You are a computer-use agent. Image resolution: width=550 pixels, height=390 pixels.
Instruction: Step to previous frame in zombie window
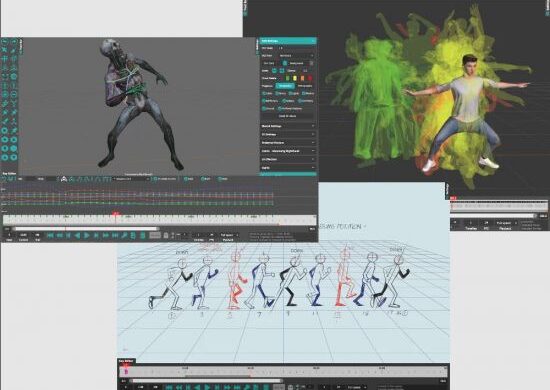(x=68, y=235)
